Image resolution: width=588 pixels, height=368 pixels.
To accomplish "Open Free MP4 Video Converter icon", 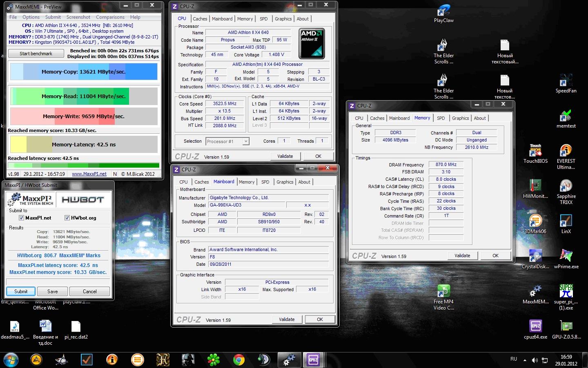I will coord(443,298).
